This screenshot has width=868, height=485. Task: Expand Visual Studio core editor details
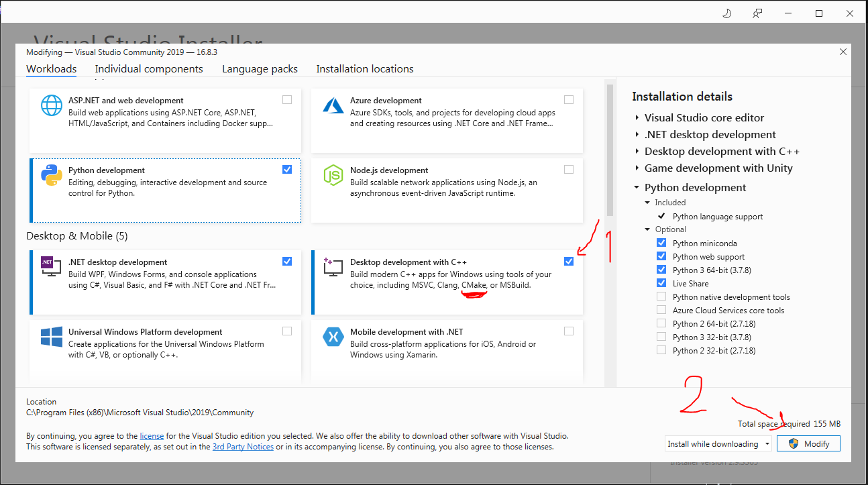[x=637, y=118]
